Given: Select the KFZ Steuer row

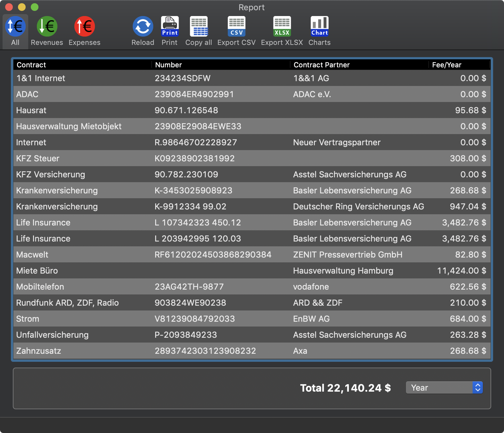Looking at the screenshot, I should pos(252,158).
